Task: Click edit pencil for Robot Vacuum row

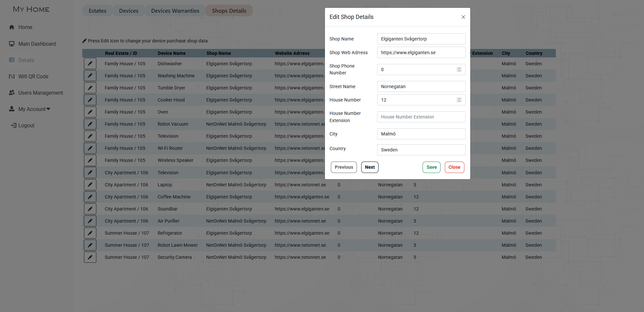Action: point(90,124)
